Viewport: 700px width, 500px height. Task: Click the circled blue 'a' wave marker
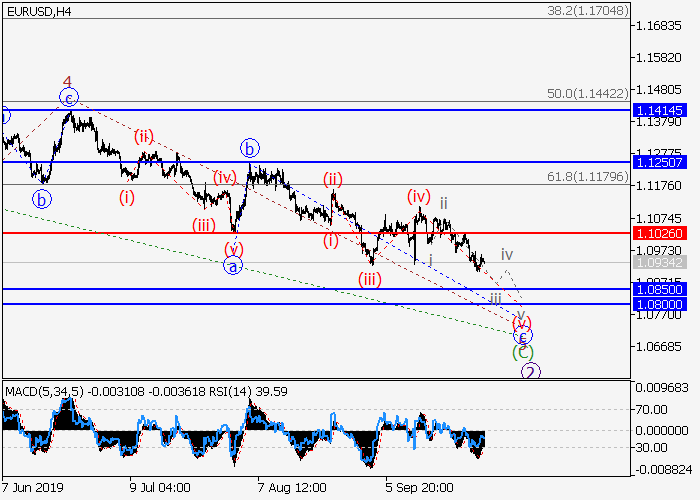[x=232, y=266]
